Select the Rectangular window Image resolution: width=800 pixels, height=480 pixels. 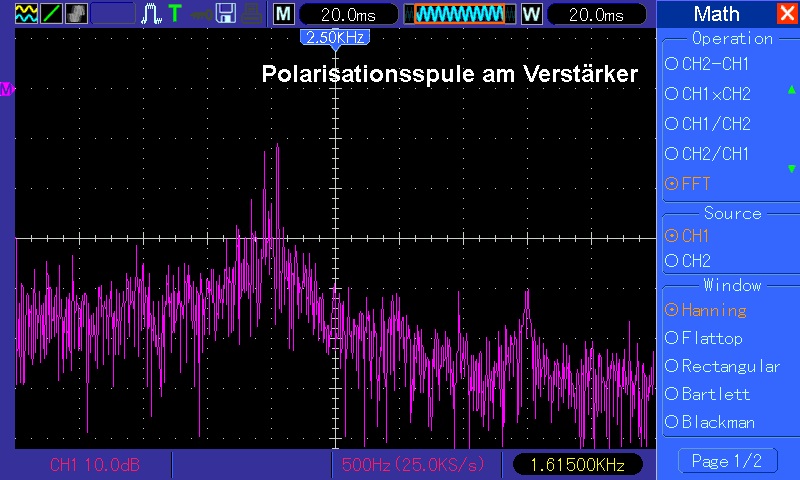[x=723, y=366]
